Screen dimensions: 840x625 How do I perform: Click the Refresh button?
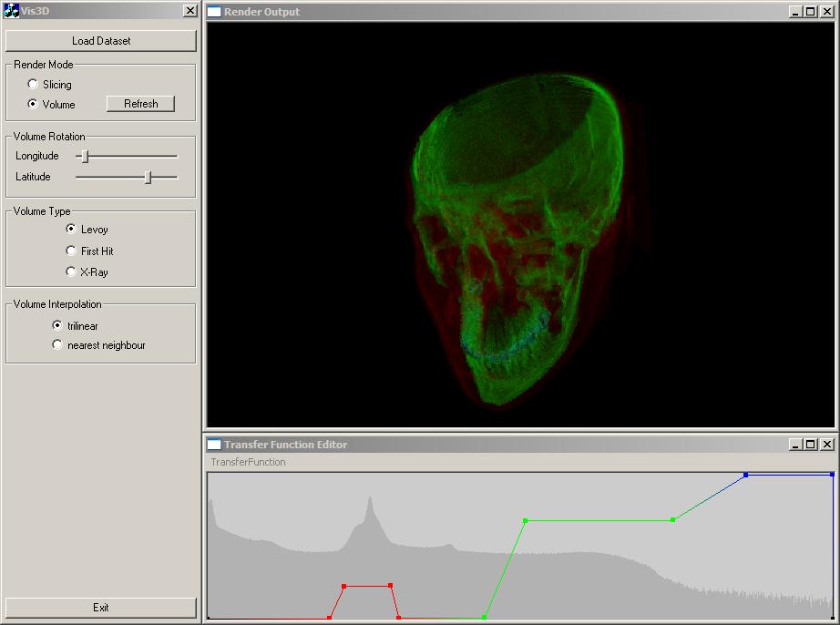[140, 104]
